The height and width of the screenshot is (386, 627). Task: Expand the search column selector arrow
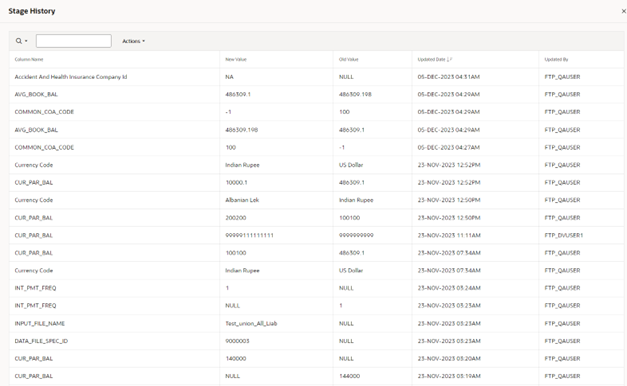26,41
